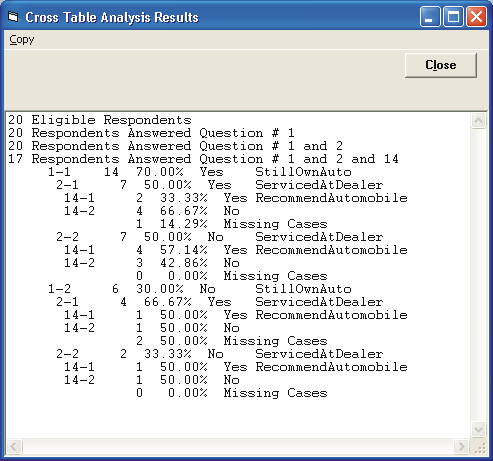
Task: Select the '20 Eligible Respondents' line
Action: (x=100, y=120)
